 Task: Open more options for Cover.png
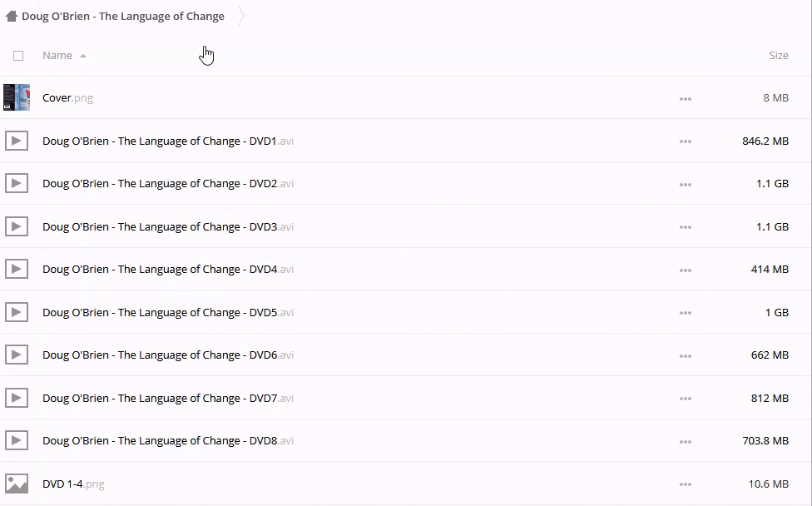685,98
